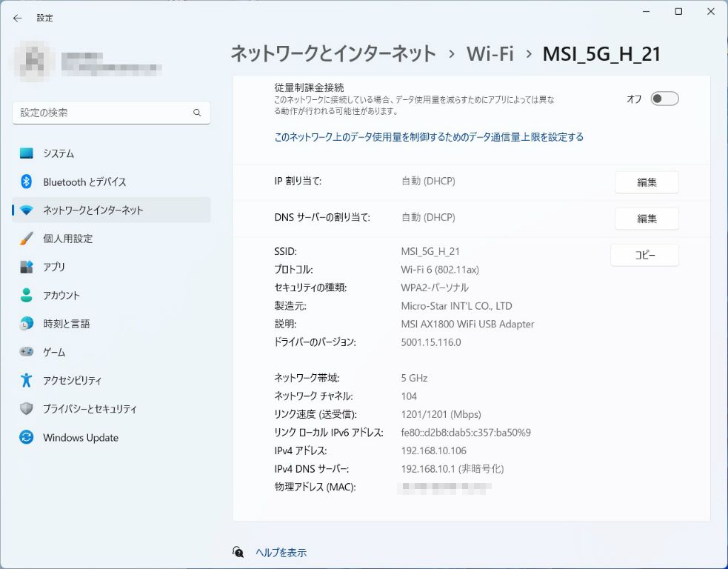Image resolution: width=728 pixels, height=569 pixels.
Task: Open the data usage limit settings link
Action: [x=429, y=137]
